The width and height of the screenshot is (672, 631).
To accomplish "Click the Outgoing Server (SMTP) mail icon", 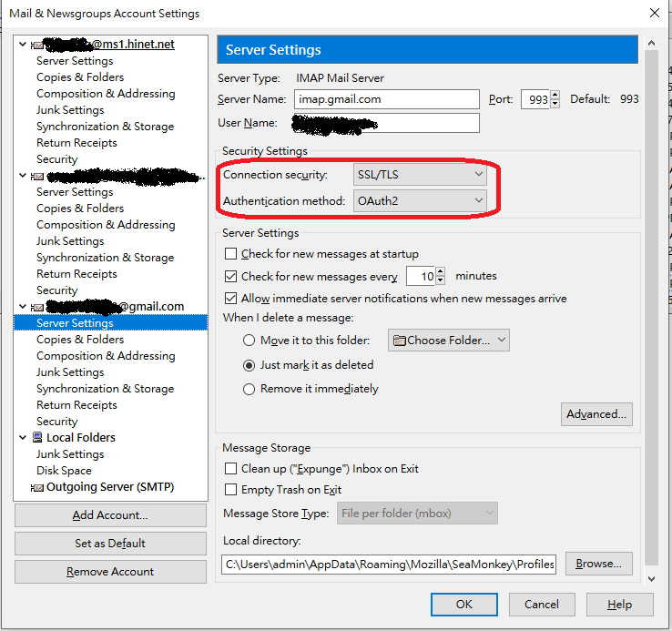I will click(37, 488).
